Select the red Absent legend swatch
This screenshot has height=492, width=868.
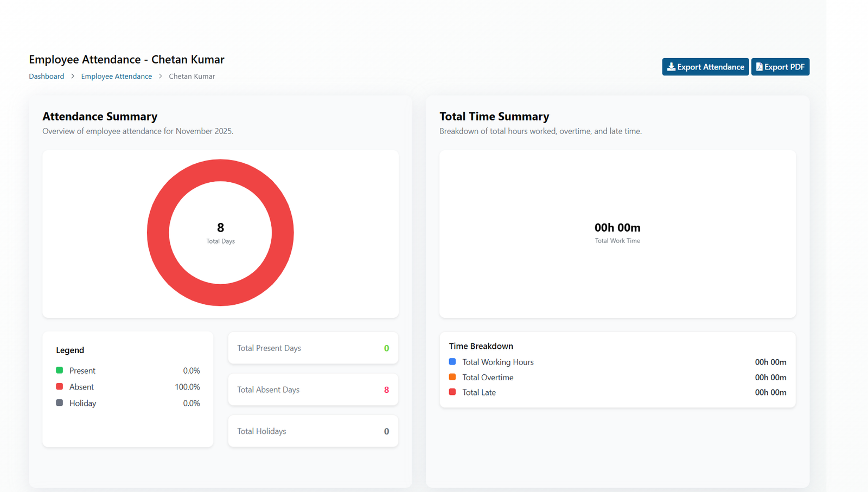click(x=60, y=387)
